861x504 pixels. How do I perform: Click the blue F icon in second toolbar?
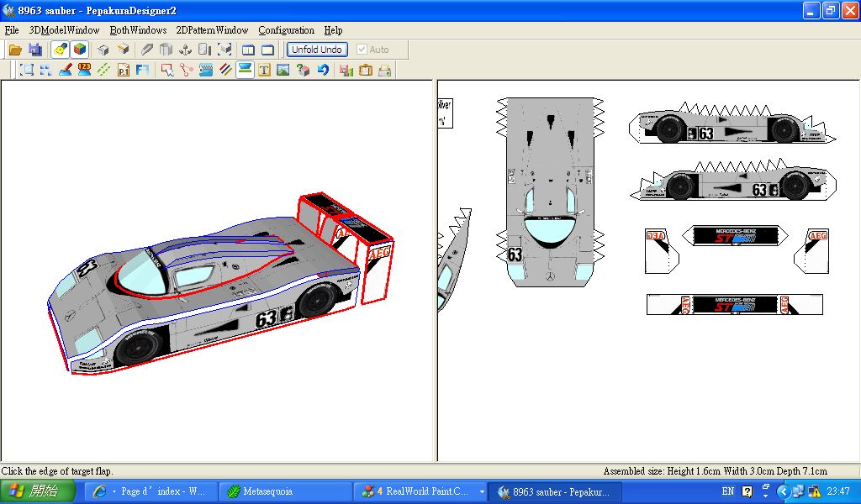coord(142,71)
